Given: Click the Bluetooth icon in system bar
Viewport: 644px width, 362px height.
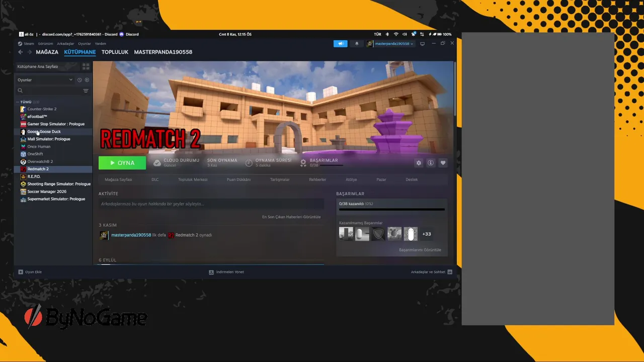Looking at the screenshot, I should (387, 34).
